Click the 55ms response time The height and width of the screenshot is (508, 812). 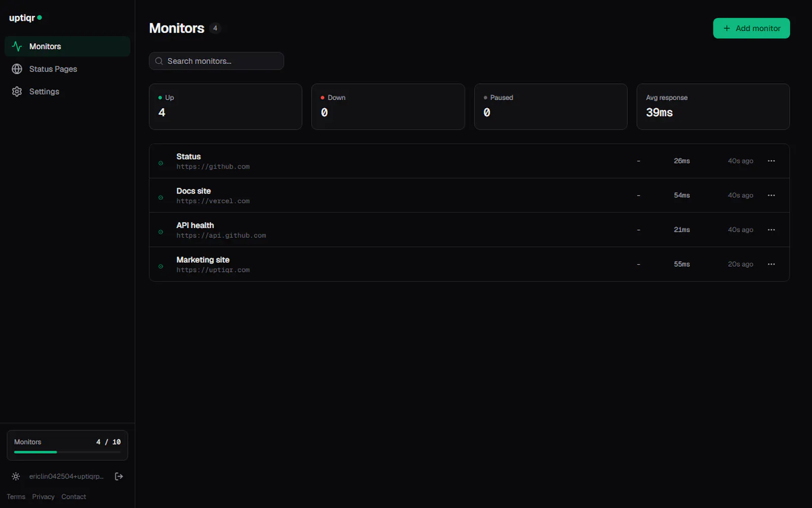click(x=682, y=265)
